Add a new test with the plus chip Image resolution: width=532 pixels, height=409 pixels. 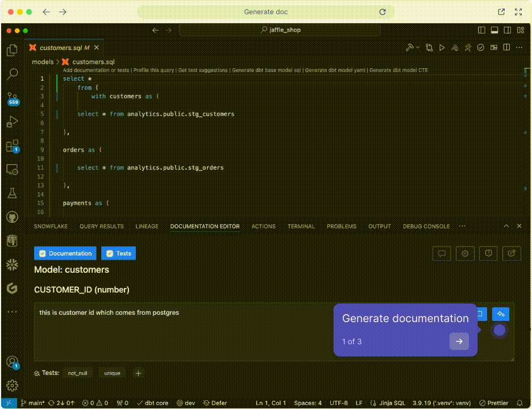138,373
